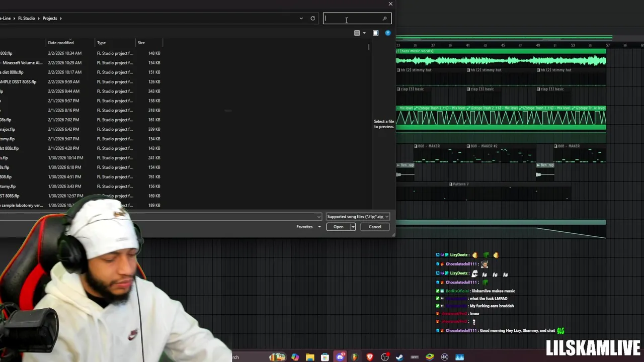Select the 808 - MAKER #2 pattern clip
Viewport: 644px width, 362px height.
pos(500,153)
